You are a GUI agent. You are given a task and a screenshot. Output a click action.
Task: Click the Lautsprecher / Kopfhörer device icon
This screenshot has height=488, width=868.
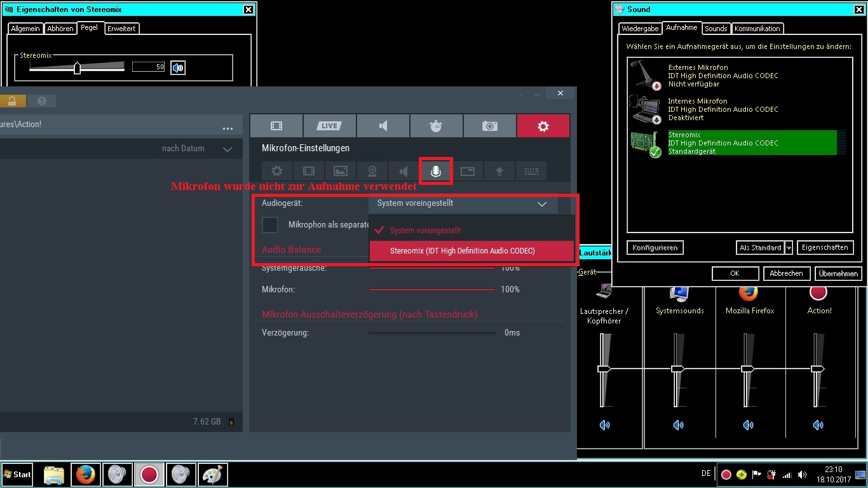(x=604, y=292)
